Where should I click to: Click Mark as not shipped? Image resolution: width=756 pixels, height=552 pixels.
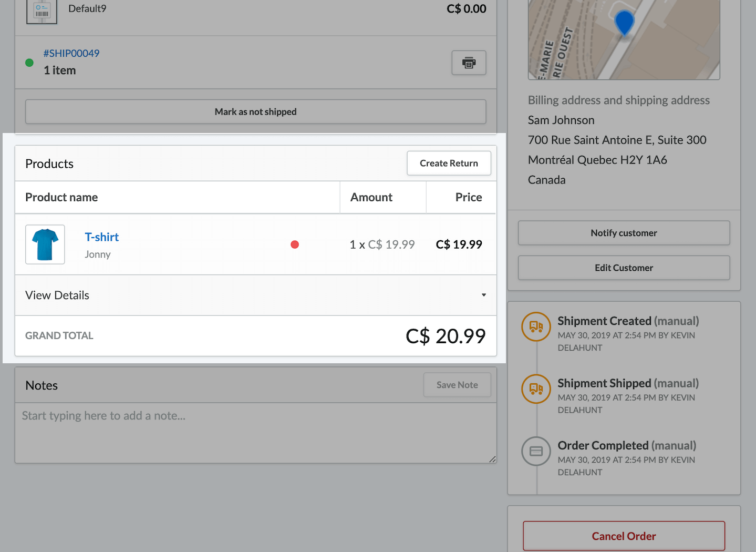(255, 112)
